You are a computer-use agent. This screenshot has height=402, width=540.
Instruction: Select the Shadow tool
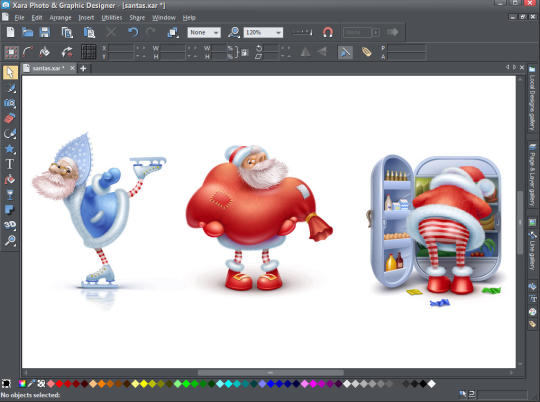point(10,210)
